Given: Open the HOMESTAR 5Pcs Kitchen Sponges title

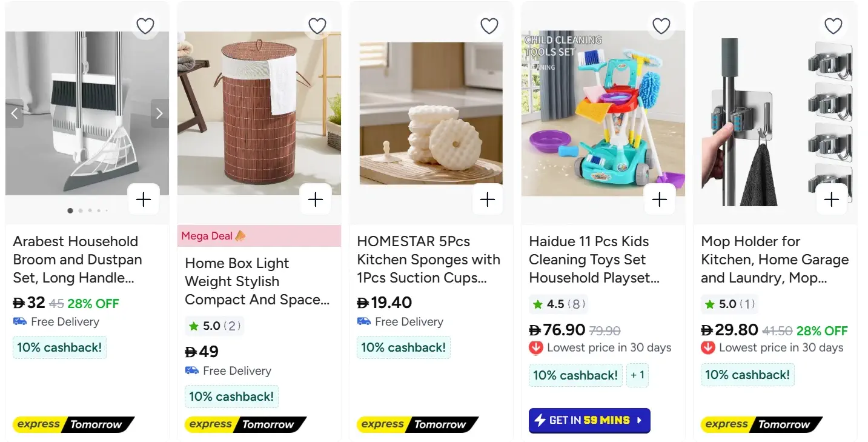Looking at the screenshot, I should point(428,260).
